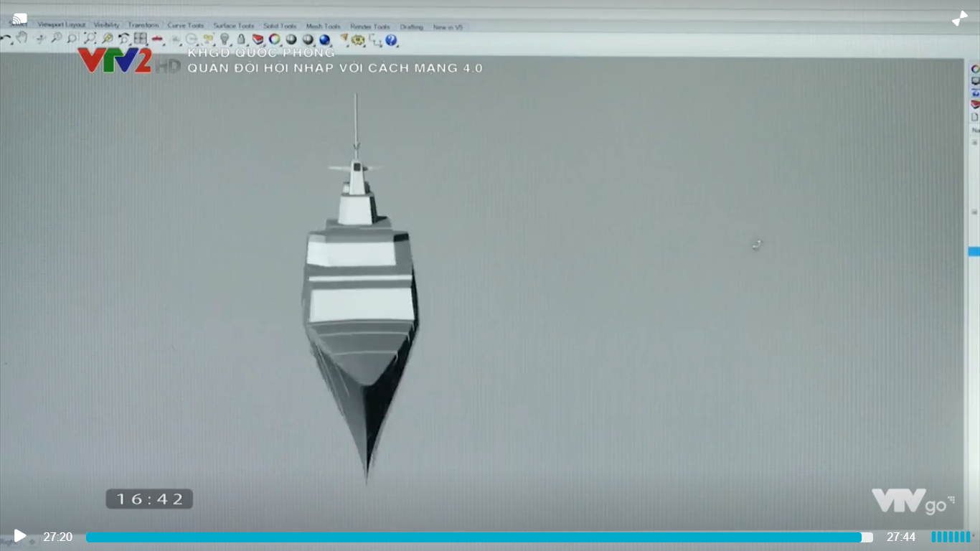Open the Viewport Layout toolbar tab
The height and width of the screenshot is (551, 980).
pyautogui.click(x=61, y=25)
